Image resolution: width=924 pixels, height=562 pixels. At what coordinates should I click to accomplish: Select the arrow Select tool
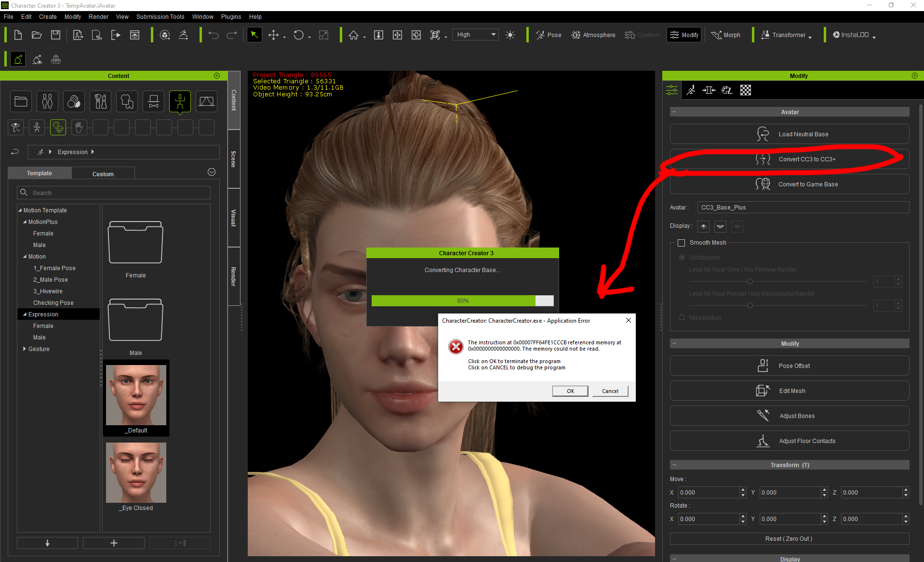click(x=254, y=35)
